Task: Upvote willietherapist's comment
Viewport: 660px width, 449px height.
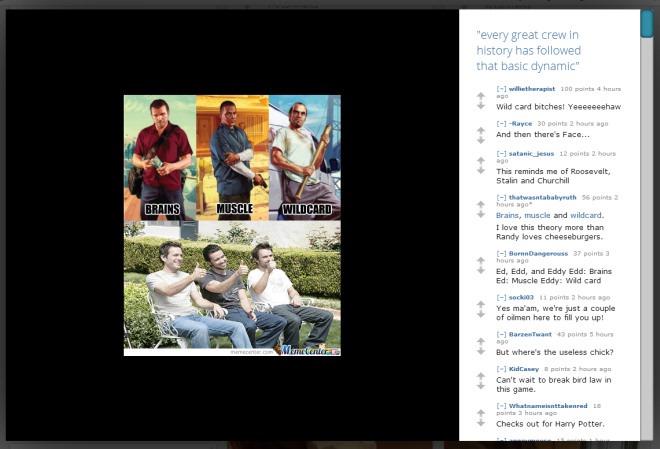Action: 481,96
